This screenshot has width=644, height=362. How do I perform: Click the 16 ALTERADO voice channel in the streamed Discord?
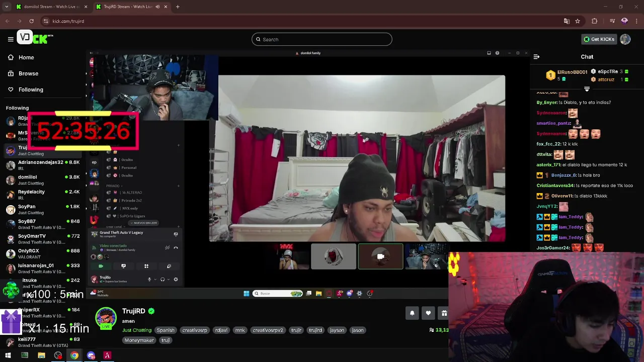[132, 193]
